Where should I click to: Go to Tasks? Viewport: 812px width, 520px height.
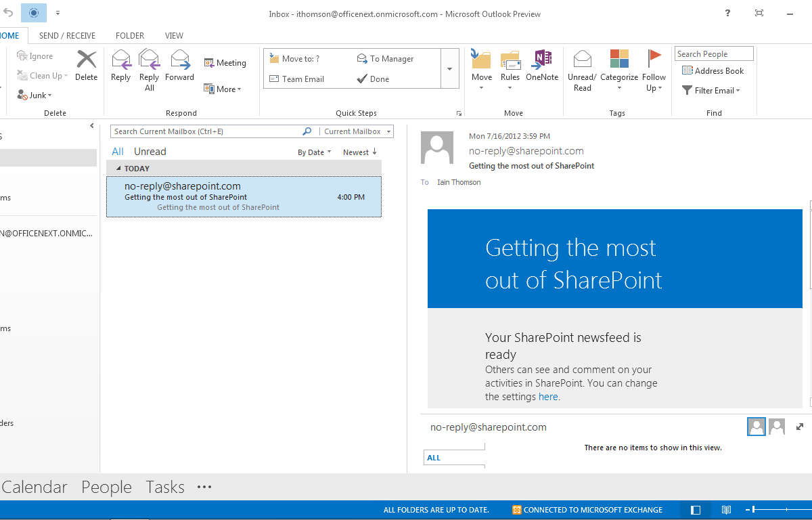[x=165, y=487]
